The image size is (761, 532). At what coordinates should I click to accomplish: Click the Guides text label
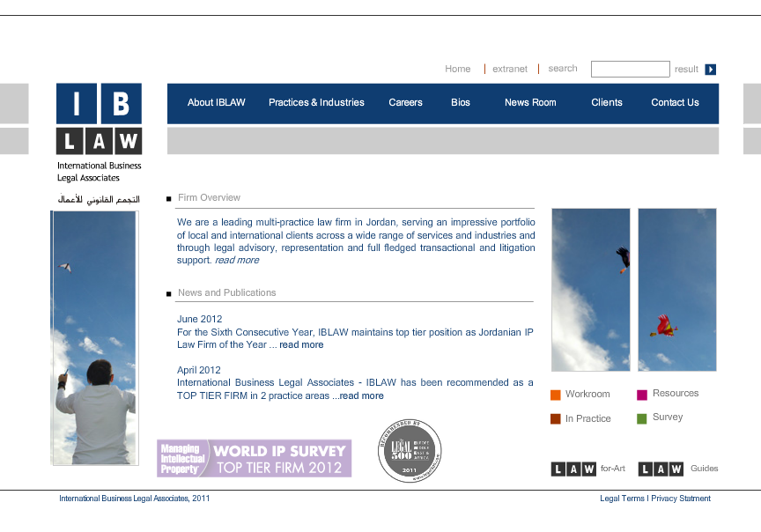point(705,469)
